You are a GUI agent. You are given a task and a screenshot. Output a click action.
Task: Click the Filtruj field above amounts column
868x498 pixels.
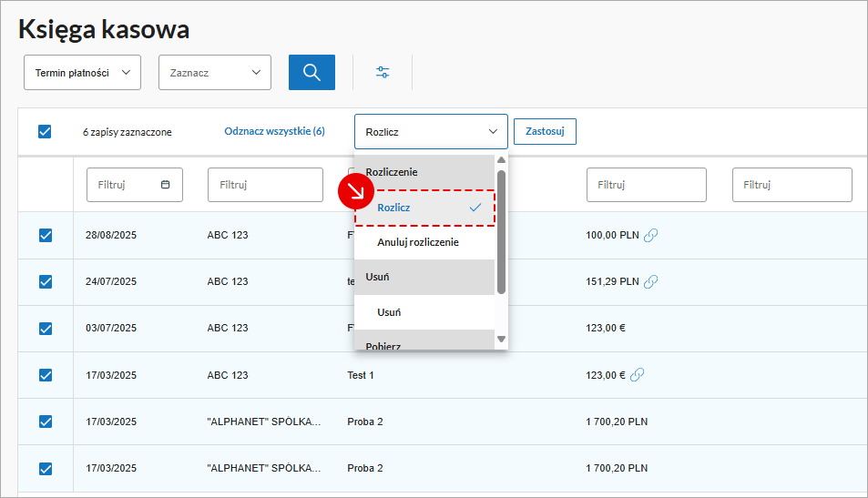646,185
